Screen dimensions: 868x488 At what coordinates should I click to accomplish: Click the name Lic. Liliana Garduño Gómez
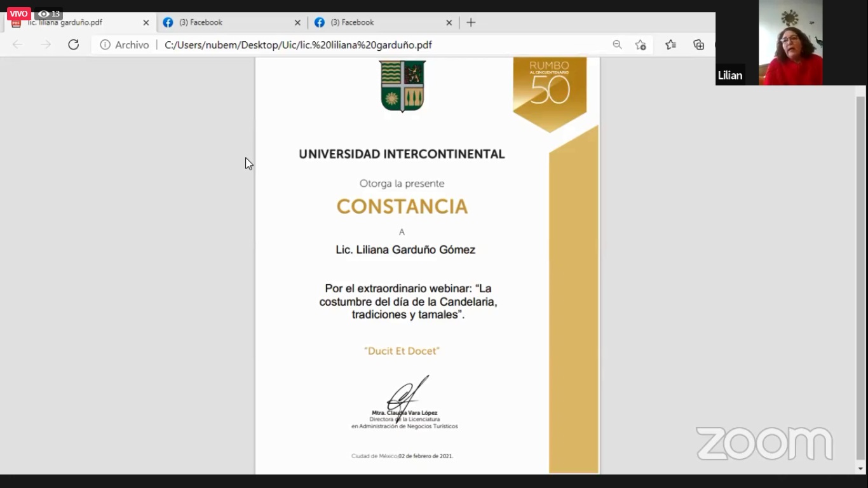point(405,250)
